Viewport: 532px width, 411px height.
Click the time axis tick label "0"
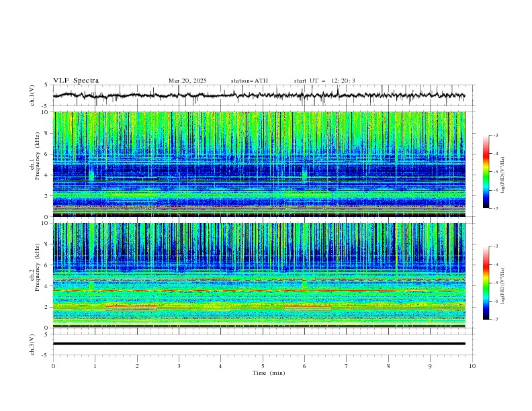pyautogui.click(x=53, y=366)
